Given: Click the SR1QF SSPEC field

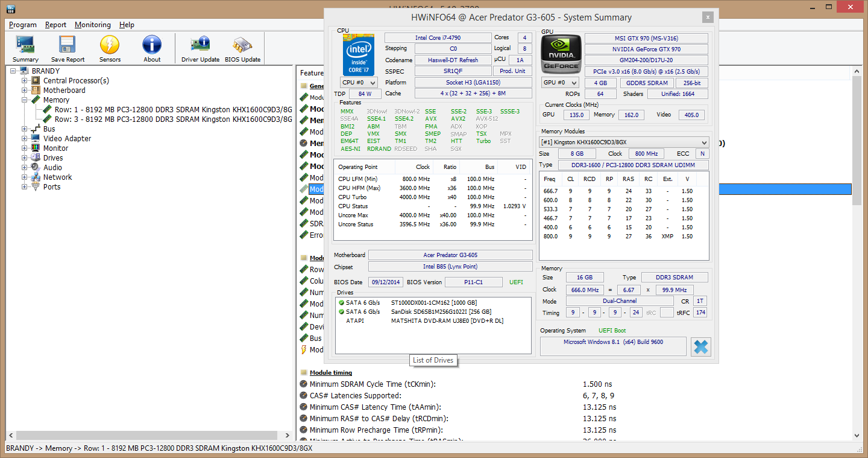Looking at the screenshot, I should pos(453,71).
